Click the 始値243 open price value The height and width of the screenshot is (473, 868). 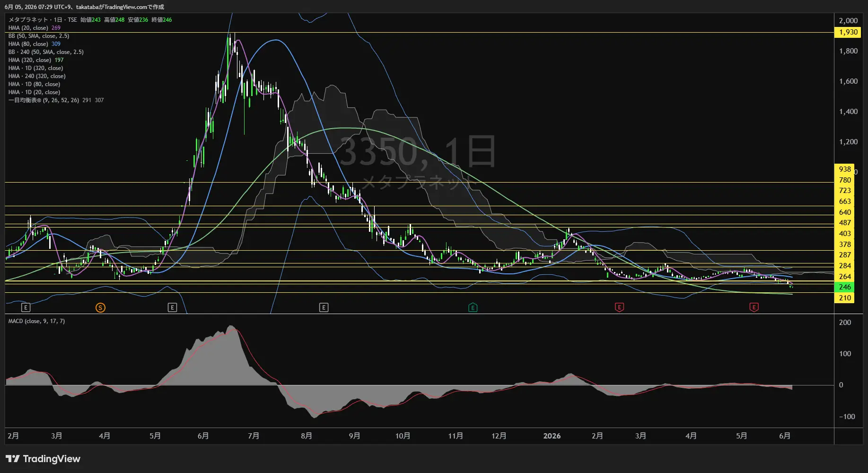coord(90,20)
